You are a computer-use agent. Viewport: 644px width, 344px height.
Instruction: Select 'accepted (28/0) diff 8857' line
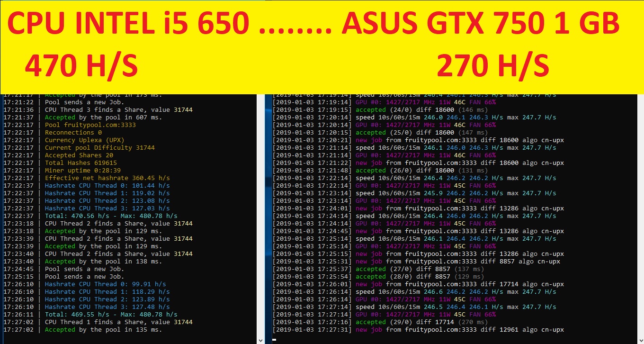(x=378, y=277)
